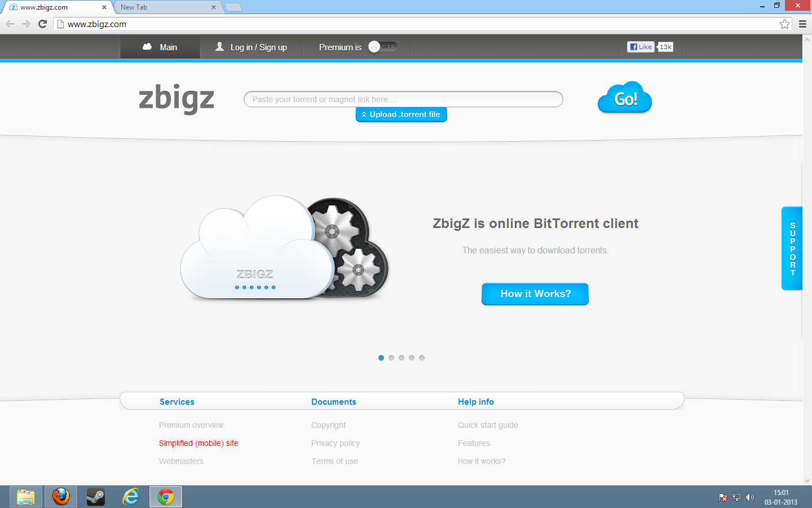Open a new tab with the blank tab button

(233, 7)
